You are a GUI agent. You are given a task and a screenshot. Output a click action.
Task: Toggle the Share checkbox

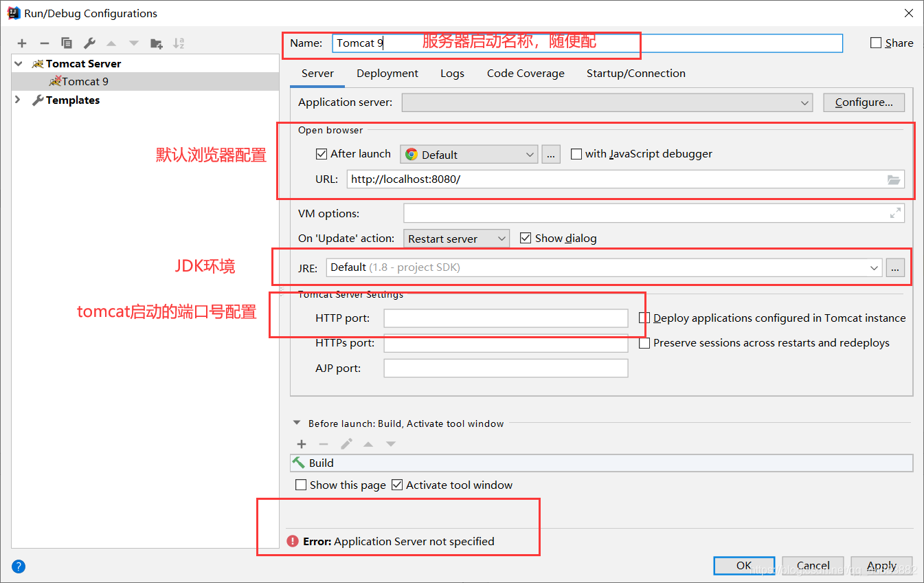coord(876,43)
